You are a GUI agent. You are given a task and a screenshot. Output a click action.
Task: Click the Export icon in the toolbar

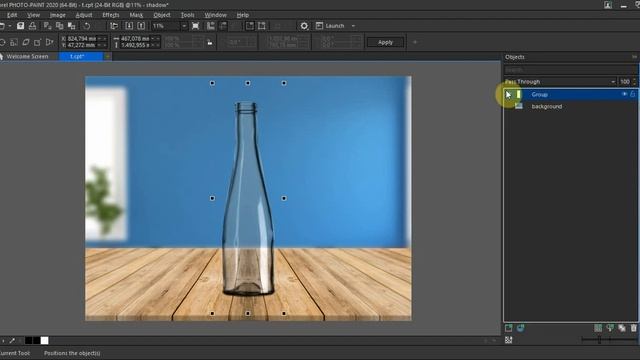(141, 26)
